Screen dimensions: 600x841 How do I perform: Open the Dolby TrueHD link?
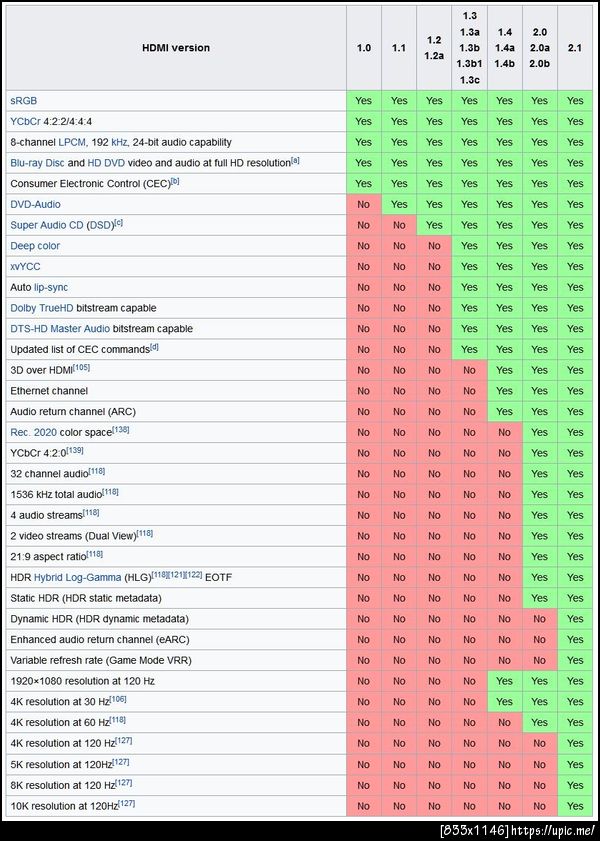pos(42,308)
